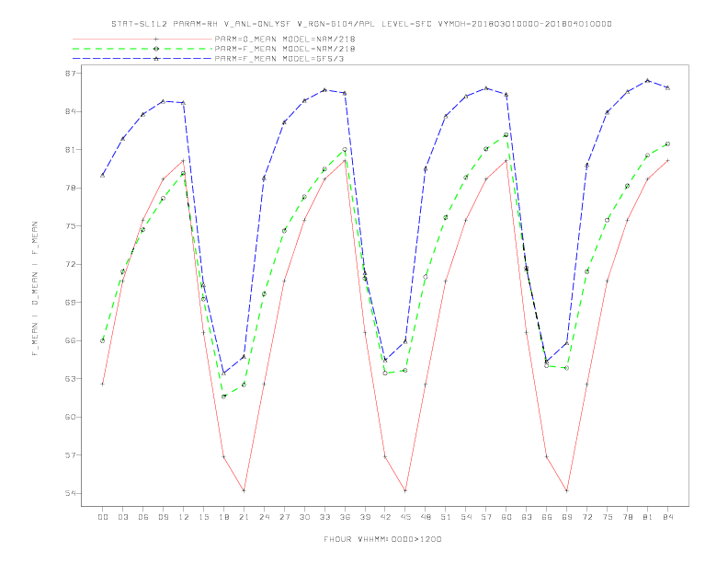Click x-axis tick label 84
The height and width of the screenshot is (563, 728).
point(668,517)
